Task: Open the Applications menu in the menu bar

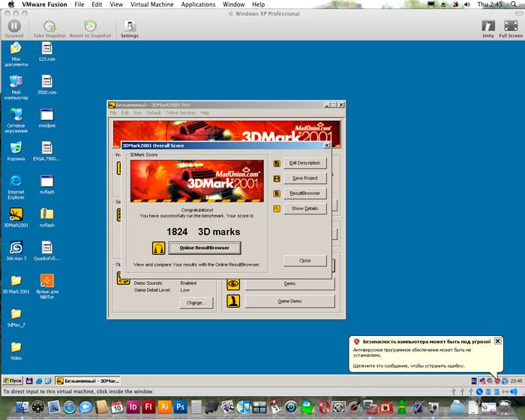Action: coord(198,4)
